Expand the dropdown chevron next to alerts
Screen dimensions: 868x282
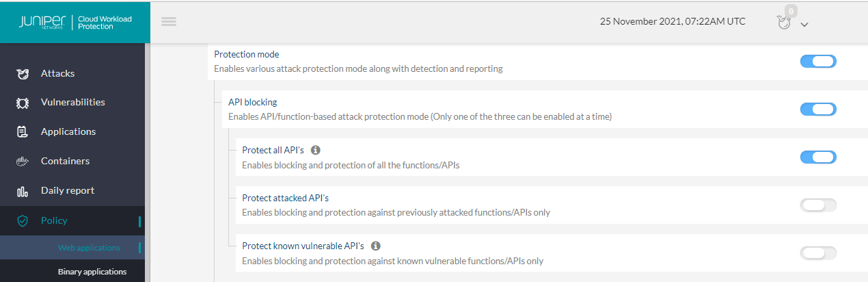(804, 25)
